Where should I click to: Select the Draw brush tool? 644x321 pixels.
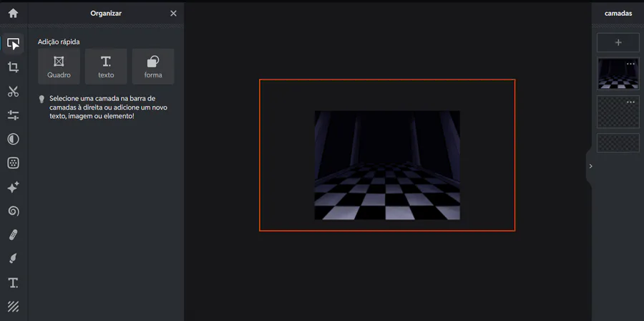point(13,259)
